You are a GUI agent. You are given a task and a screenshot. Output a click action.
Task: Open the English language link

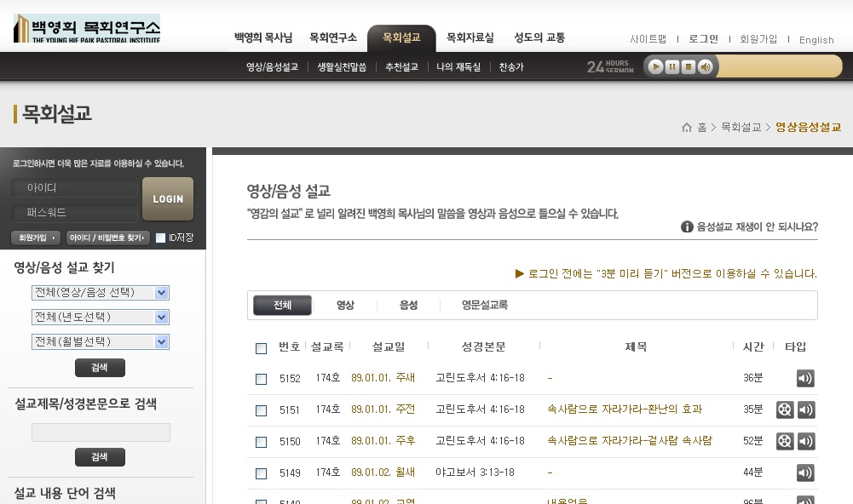coord(816,40)
